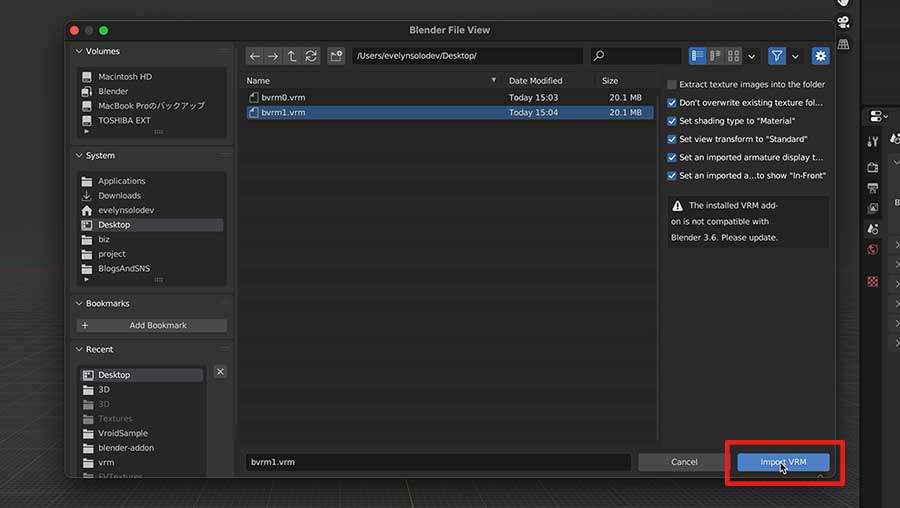Switch to vertical list display mode
Image resolution: width=900 pixels, height=508 pixels.
pyautogui.click(x=697, y=56)
